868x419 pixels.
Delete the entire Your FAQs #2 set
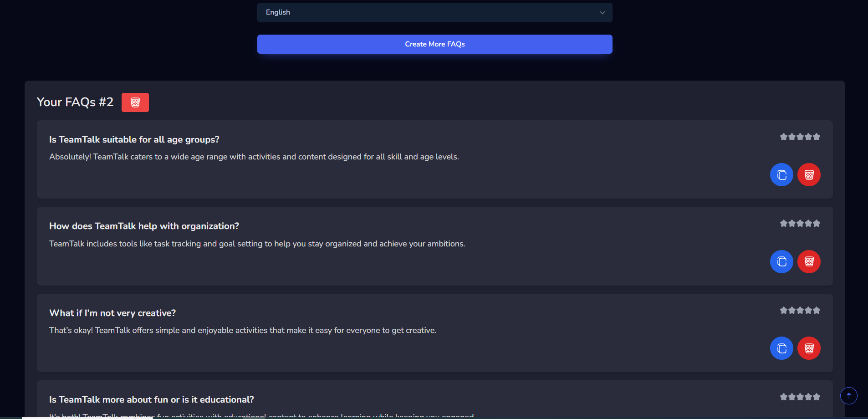pos(135,102)
